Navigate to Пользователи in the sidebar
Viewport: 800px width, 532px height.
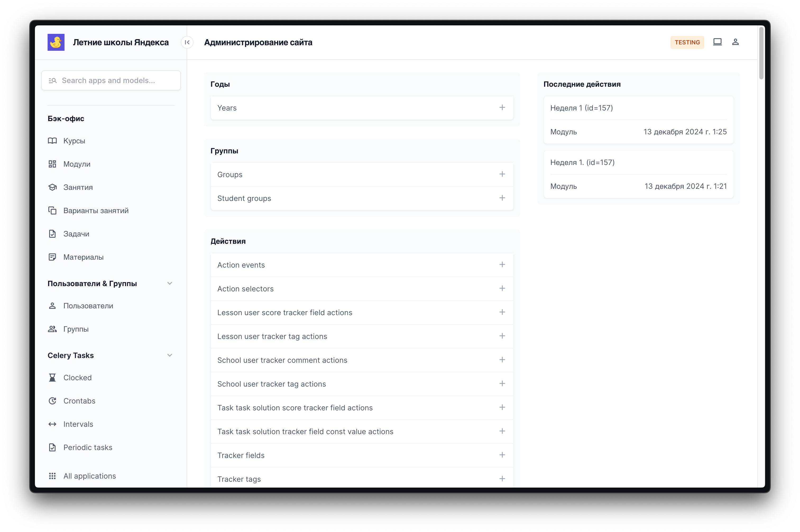point(88,306)
